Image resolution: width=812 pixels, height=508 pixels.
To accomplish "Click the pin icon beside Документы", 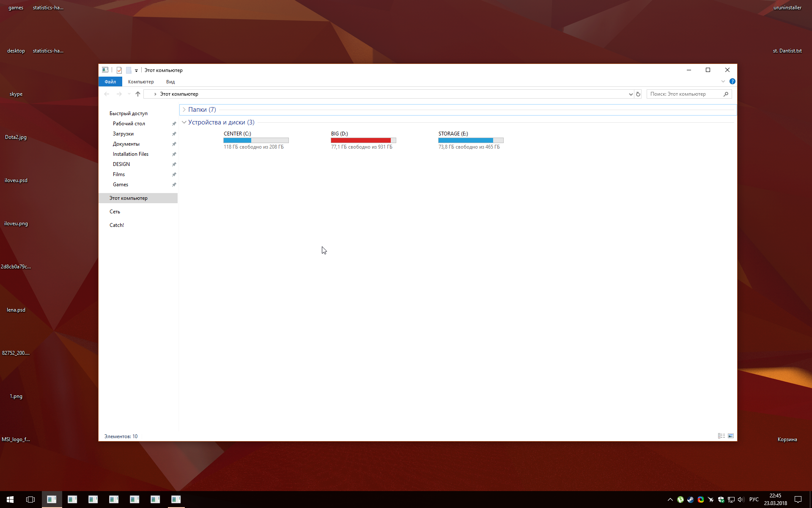I will tap(174, 144).
